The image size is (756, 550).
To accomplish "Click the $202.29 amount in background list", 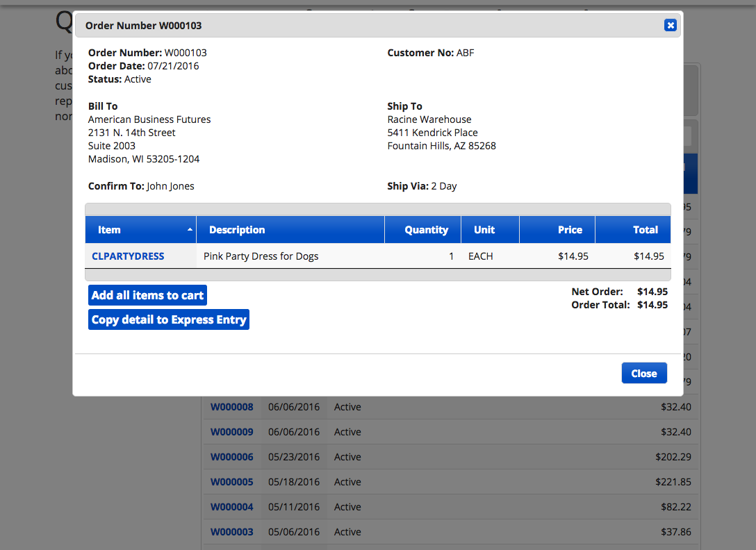I will pyautogui.click(x=673, y=457).
